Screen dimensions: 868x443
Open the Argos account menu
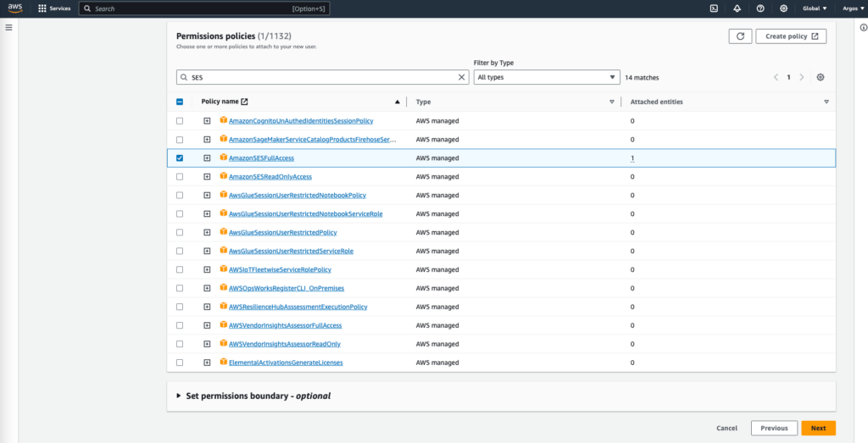[851, 8]
